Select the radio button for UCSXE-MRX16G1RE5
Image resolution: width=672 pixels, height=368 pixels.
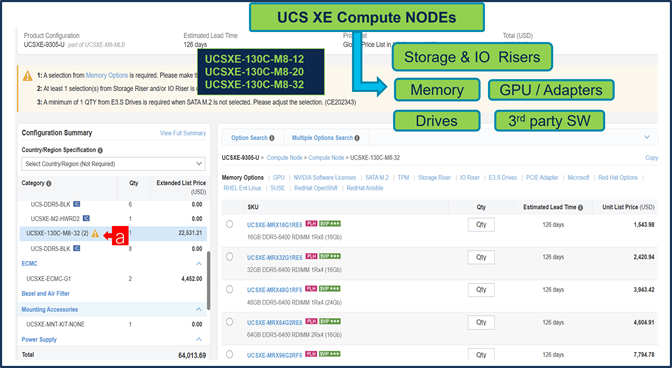[x=230, y=224]
